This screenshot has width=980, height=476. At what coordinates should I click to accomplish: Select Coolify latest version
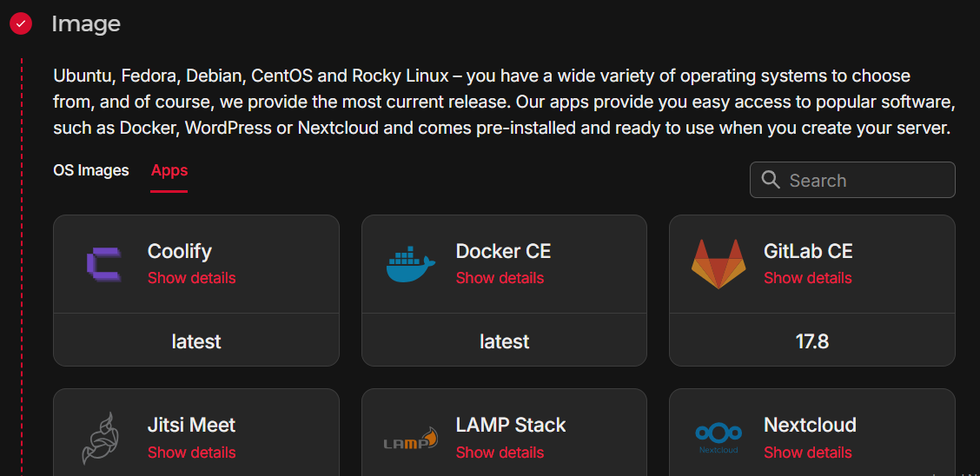[196, 341]
